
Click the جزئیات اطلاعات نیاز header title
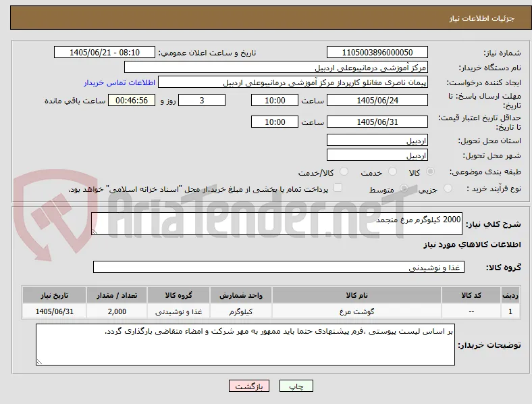(482, 18)
